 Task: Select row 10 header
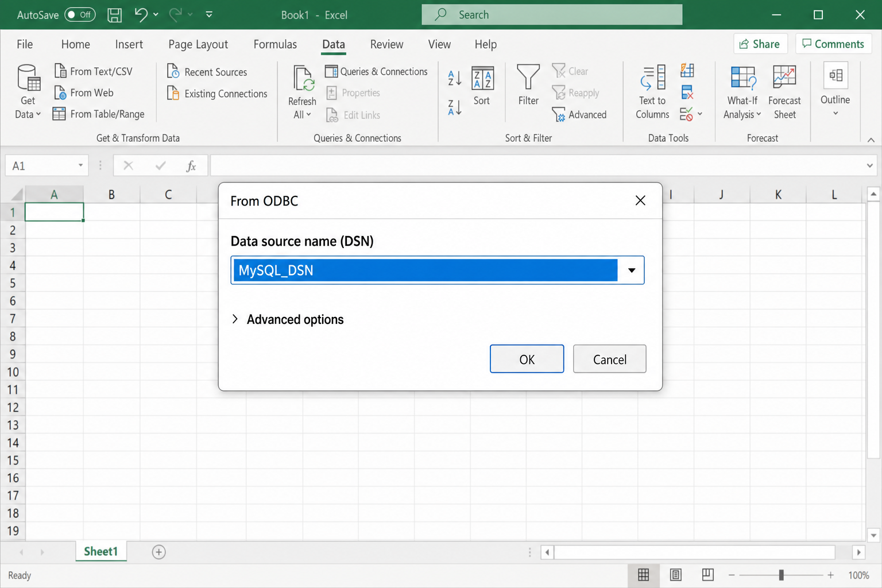[x=13, y=372]
